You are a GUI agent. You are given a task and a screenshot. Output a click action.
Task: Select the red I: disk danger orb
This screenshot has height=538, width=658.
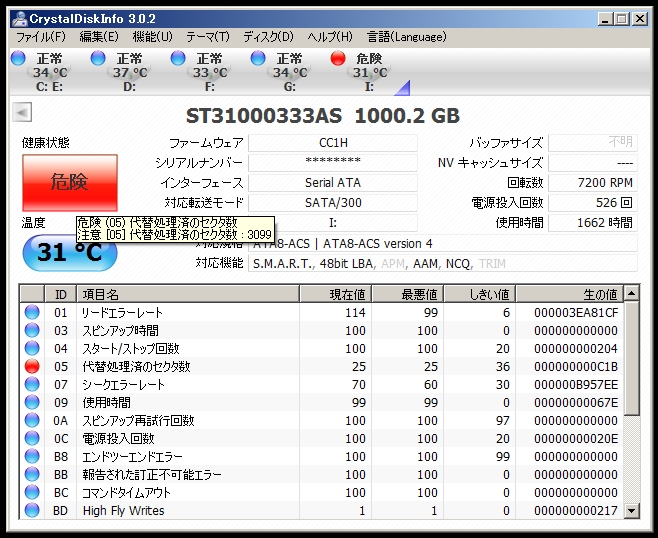pyautogui.click(x=338, y=58)
